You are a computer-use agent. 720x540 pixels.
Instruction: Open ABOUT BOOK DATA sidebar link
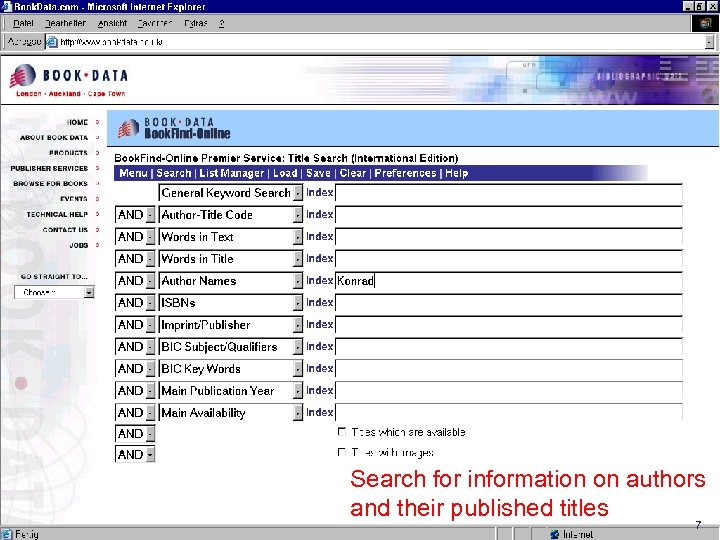(x=54, y=137)
